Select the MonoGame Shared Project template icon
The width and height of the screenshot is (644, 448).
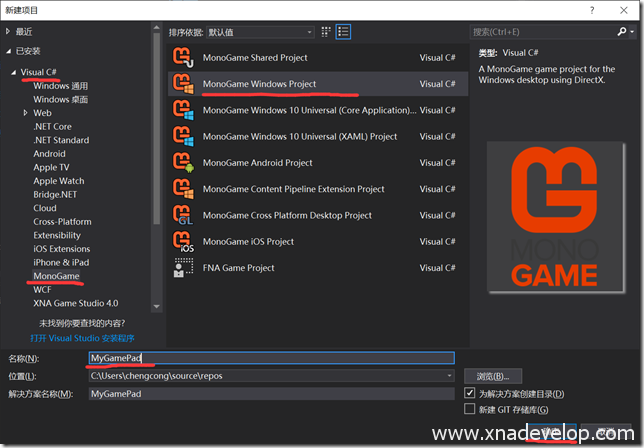tap(183, 58)
